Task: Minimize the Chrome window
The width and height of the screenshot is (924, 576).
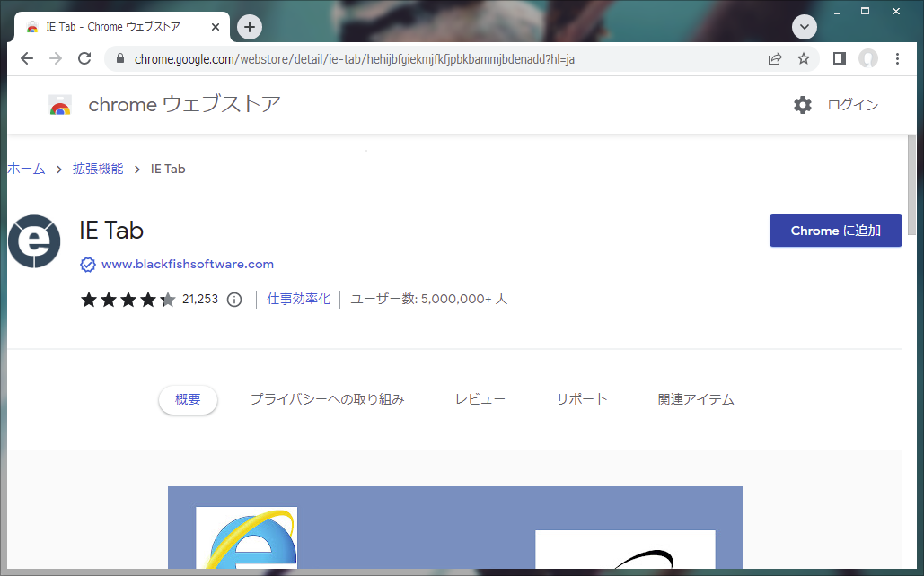Action: coord(837,12)
